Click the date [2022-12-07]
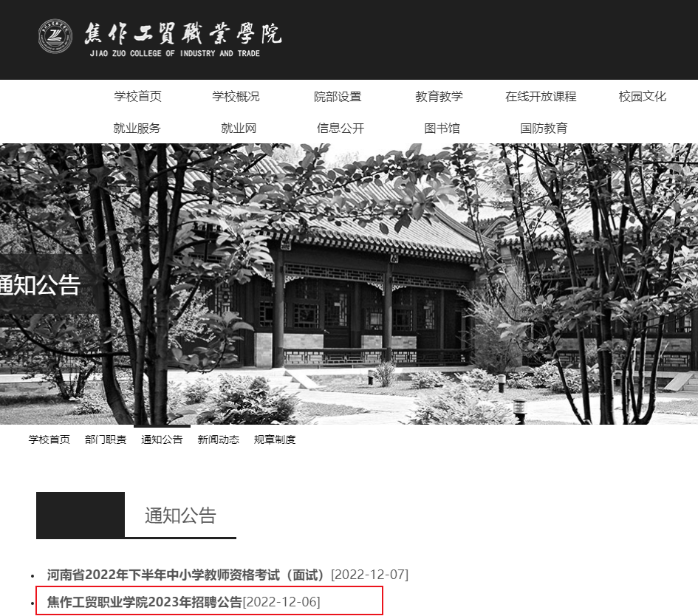Image resolution: width=698 pixels, height=616 pixels. coord(369,575)
